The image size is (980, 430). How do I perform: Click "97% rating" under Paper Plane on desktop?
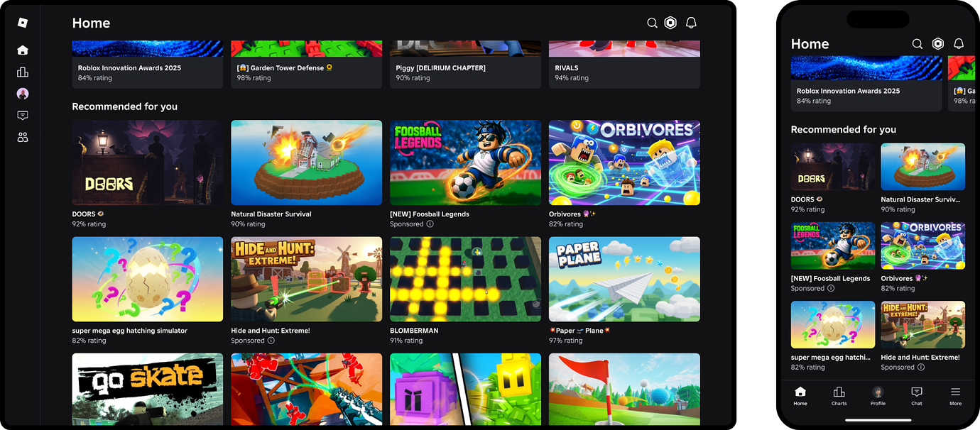pyautogui.click(x=566, y=341)
